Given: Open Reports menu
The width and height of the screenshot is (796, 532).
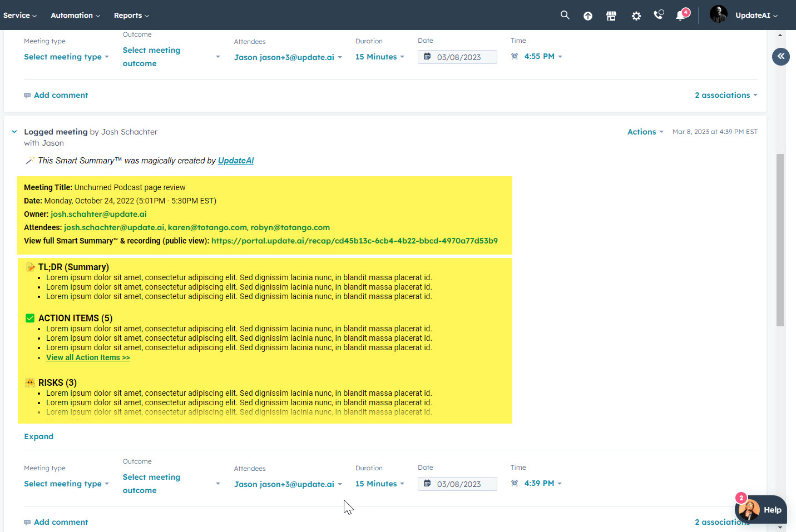Looking at the screenshot, I should point(132,15).
